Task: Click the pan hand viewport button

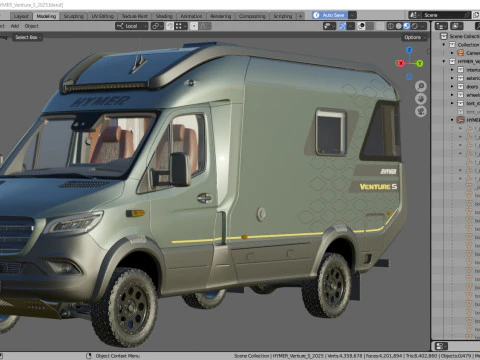Action: point(421,99)
